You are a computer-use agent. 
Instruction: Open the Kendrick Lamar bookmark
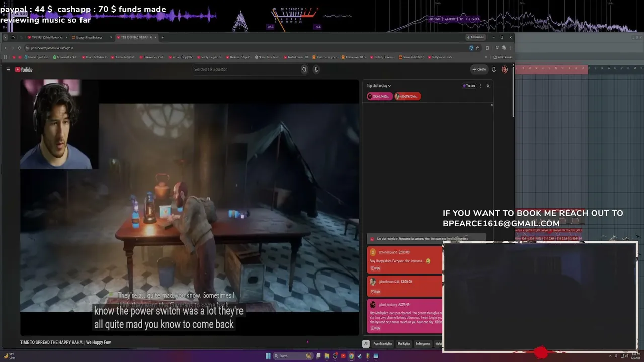tap(298, 57)
